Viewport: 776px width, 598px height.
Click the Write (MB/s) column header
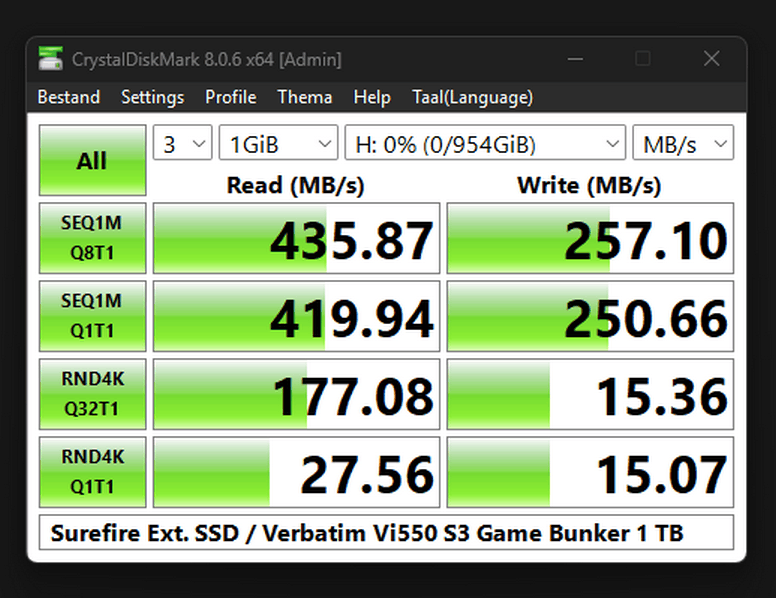589,186
